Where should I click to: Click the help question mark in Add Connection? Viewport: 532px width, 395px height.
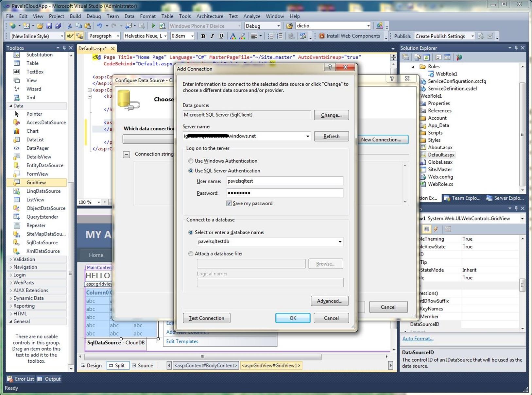point(330,67)
